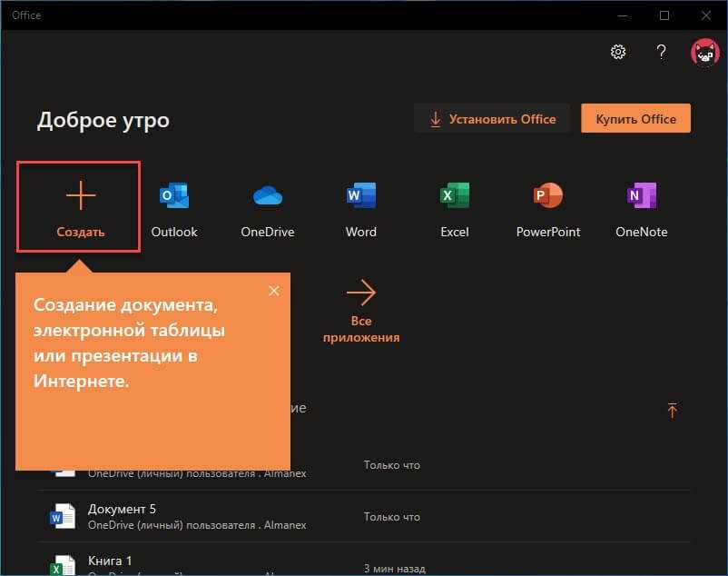728x576 pixels.
Task: Click the Установить Office button
Action: tap(492, 118)
